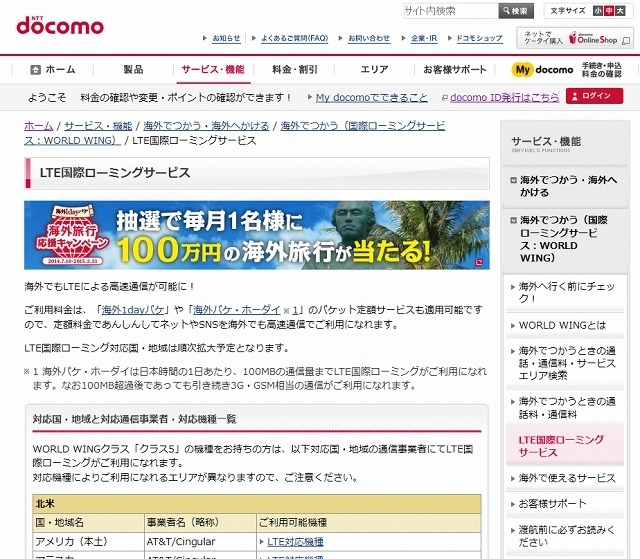Open the お客様サポート menu tab
Image resolution: width=640 pixels, height=559 pixels.
tap(455, 69)
